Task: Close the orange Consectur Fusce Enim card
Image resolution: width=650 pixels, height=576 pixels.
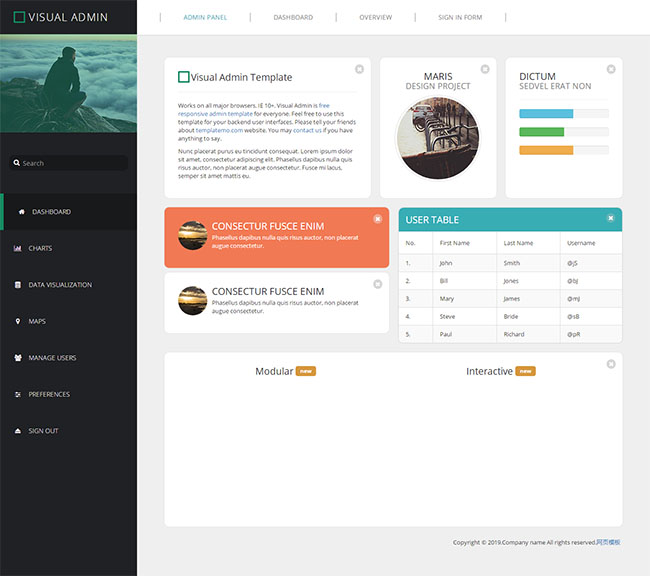Action: 377,219
